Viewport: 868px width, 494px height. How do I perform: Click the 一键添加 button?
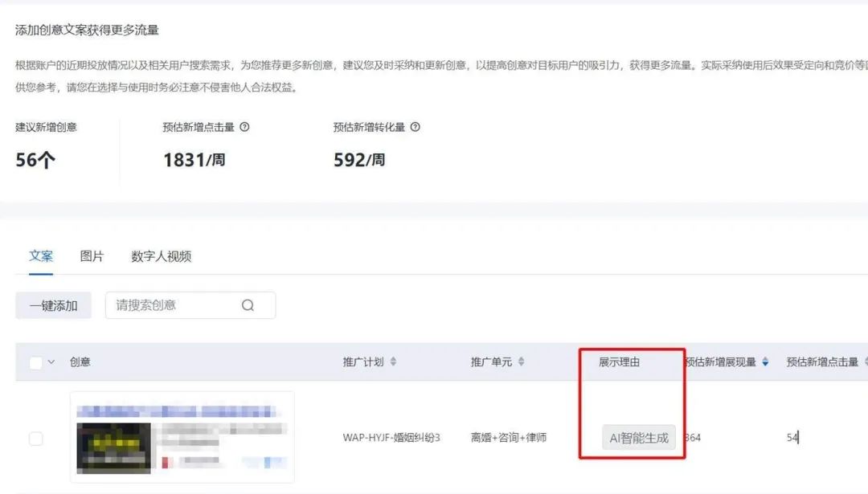tap(53, 305)
